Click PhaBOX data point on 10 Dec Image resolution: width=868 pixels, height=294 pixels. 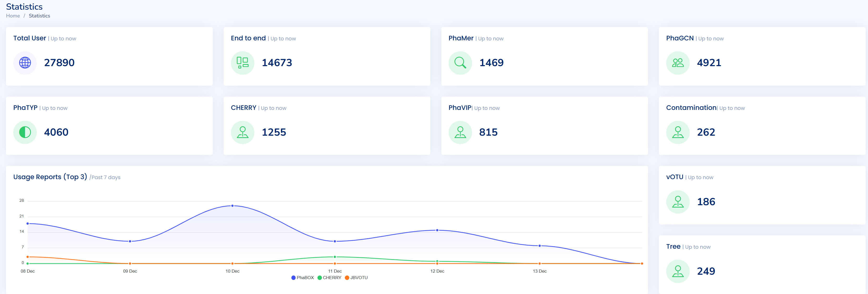[x=233, y=206]
